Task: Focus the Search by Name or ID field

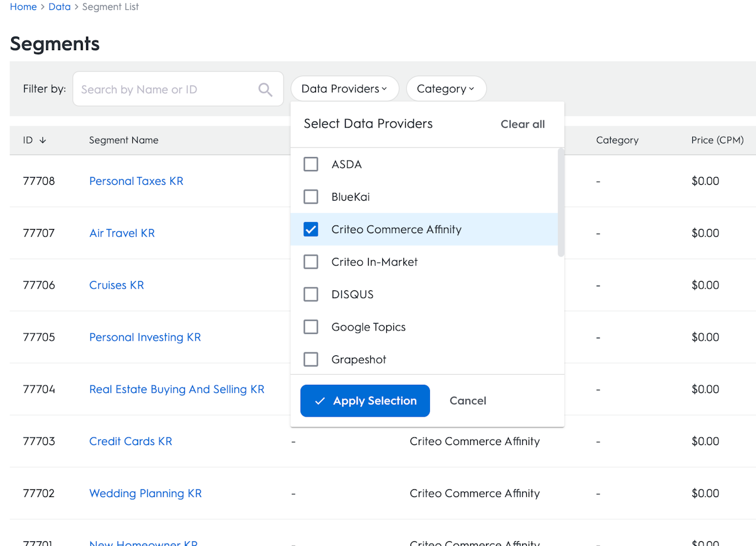Action: click(x=165, y=90)
